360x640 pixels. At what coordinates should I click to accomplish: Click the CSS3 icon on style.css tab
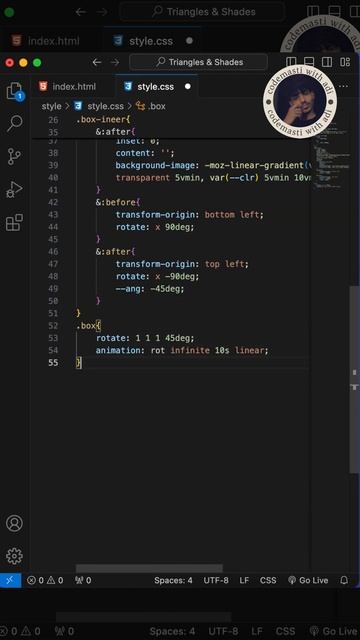(x=128, y=87)
